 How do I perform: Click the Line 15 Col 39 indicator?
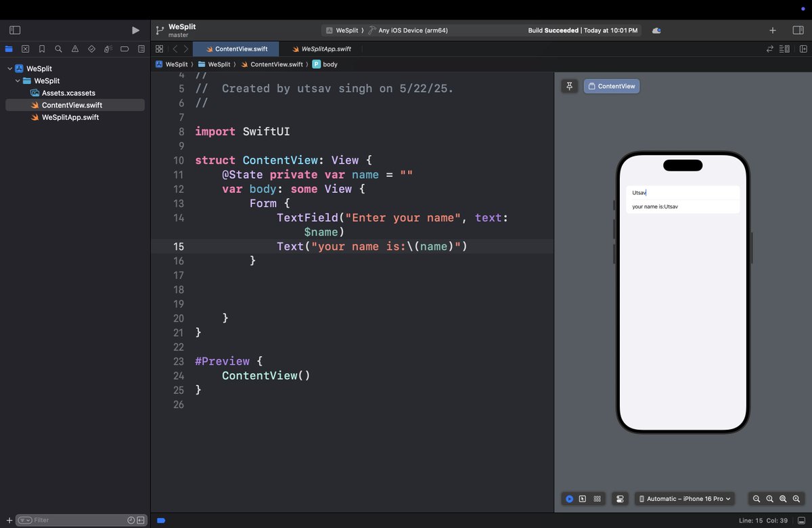[x=763, y=521]
